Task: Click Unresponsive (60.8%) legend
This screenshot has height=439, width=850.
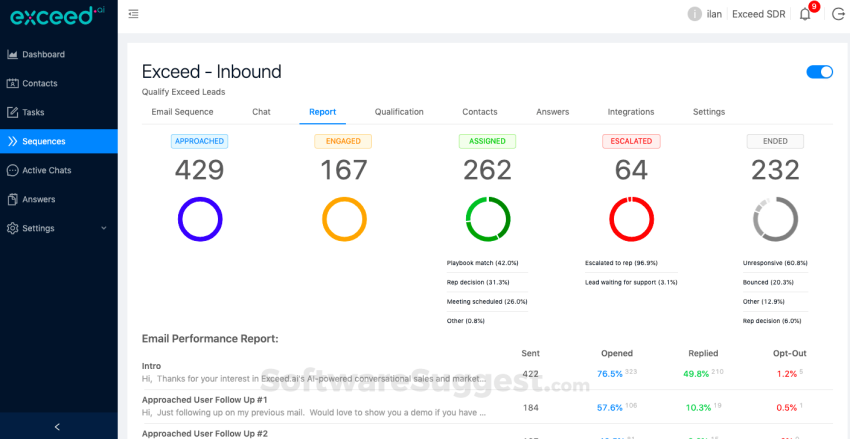Action: pyautogui.click(x=775, y=263)
